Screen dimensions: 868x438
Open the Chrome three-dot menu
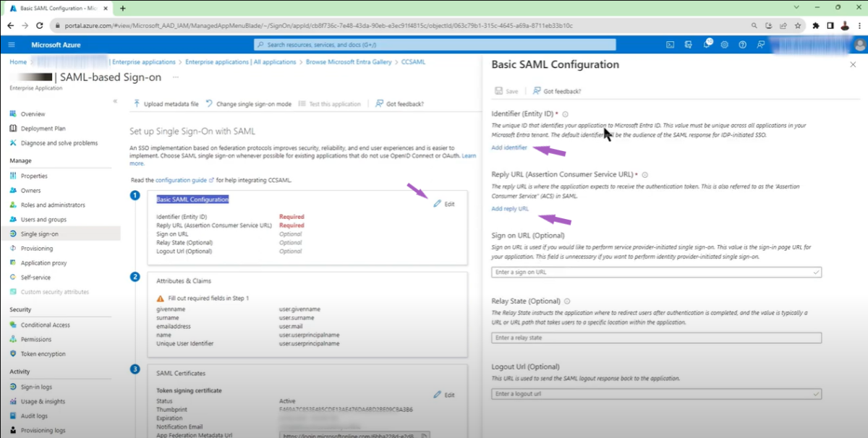[859, 25]
